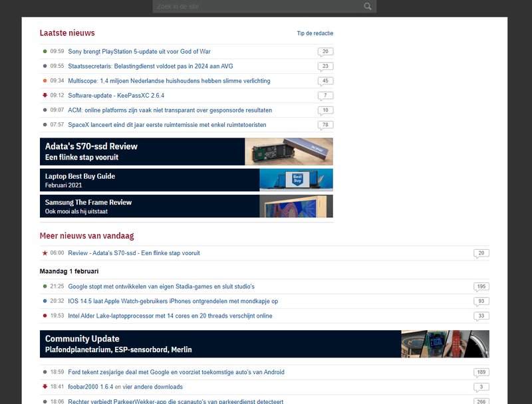Open the Community Update banner

pyautogui.click(x=264, y=344)
